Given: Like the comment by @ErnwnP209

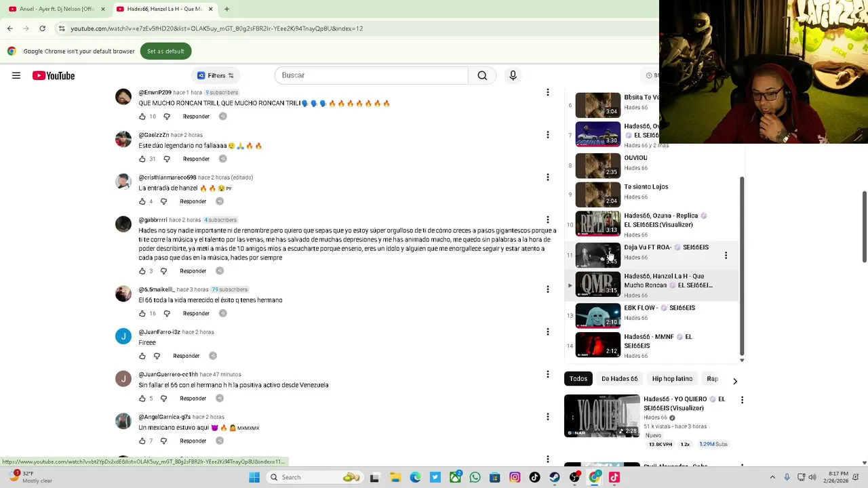Looking at the screenshot, I should (x=142, y=117).
